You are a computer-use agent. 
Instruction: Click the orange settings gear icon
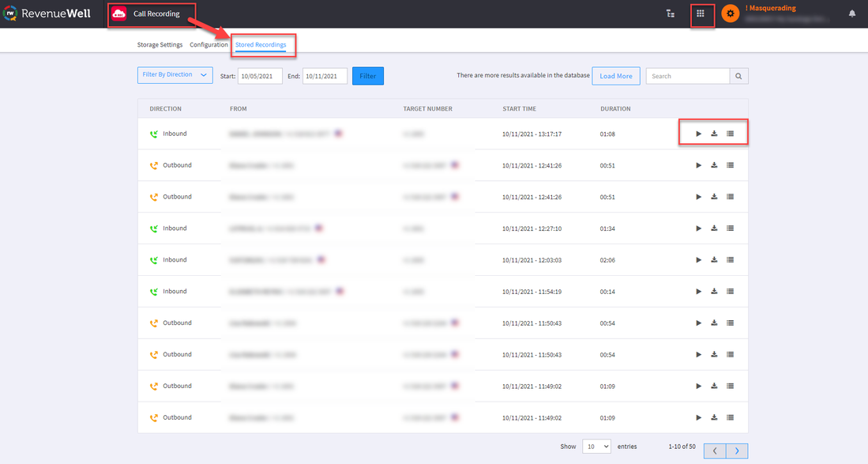731,13
